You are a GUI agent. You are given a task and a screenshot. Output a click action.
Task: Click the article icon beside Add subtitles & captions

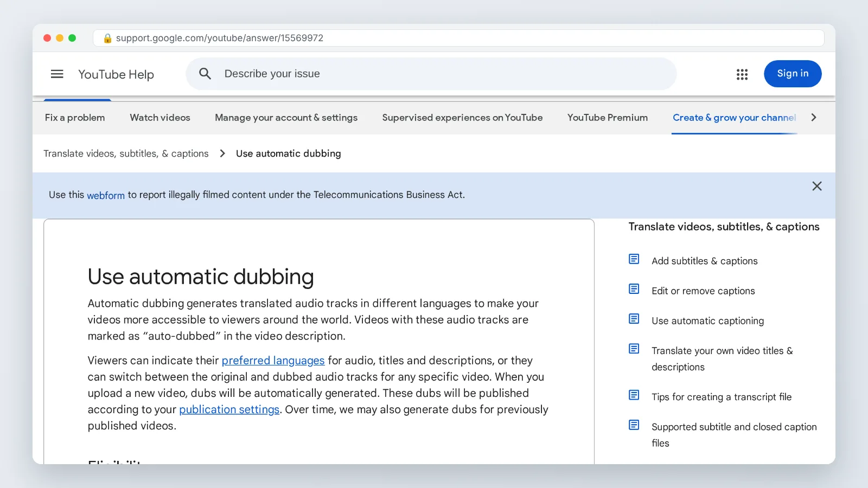click(x=634, y=259)
